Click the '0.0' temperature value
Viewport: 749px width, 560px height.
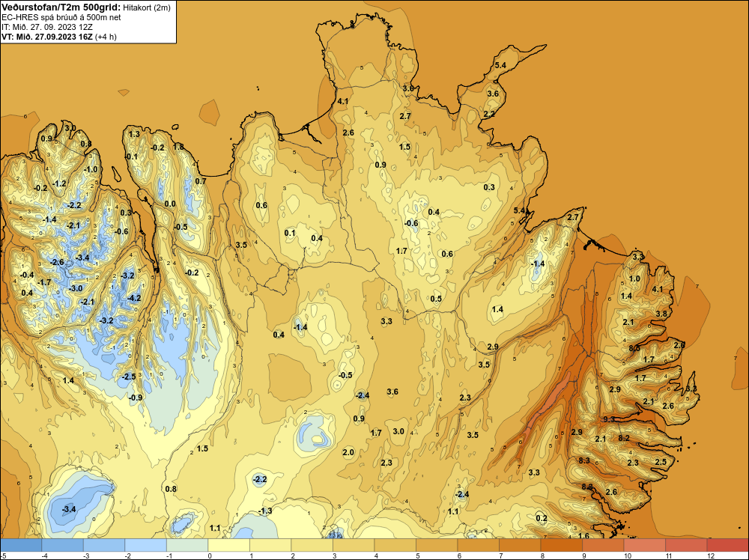(x=170, y=204)
